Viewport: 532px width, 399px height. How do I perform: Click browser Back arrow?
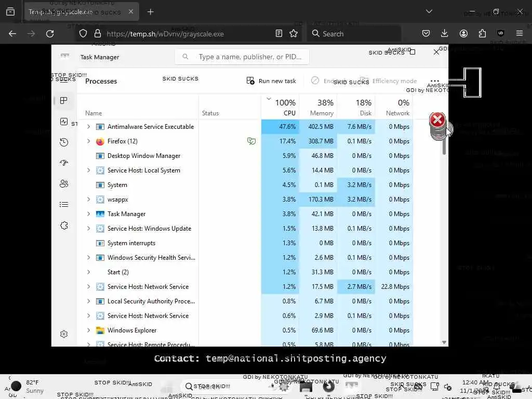pyautogui.click(x=12, y=34)
